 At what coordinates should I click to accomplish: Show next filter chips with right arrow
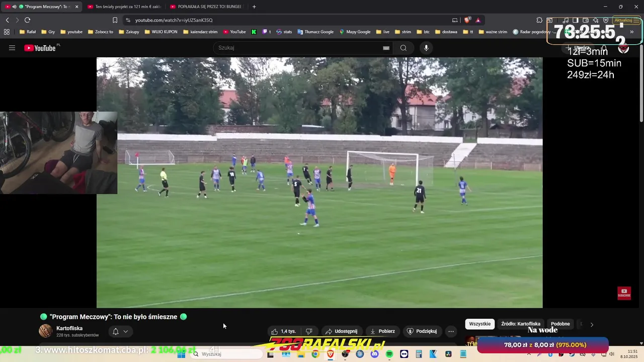click(592, 325)
